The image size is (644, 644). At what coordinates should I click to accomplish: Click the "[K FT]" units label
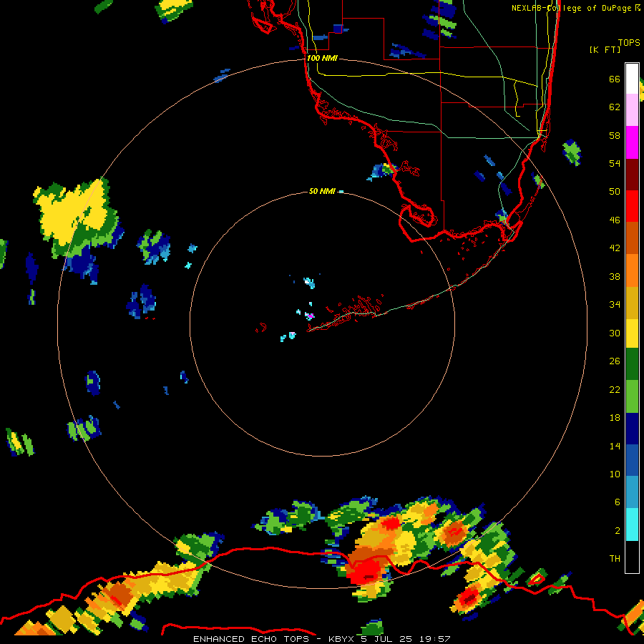click(605, 49)
